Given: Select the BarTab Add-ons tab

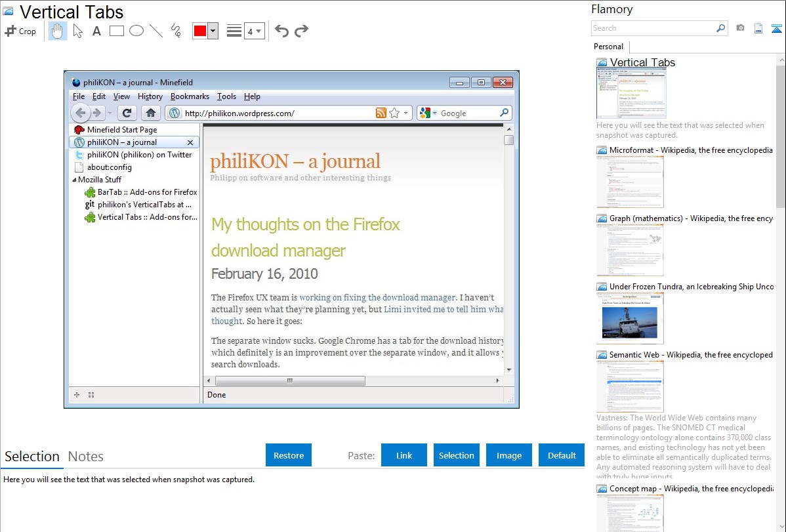Looking at the screenshot, I should tap(141, 192).
